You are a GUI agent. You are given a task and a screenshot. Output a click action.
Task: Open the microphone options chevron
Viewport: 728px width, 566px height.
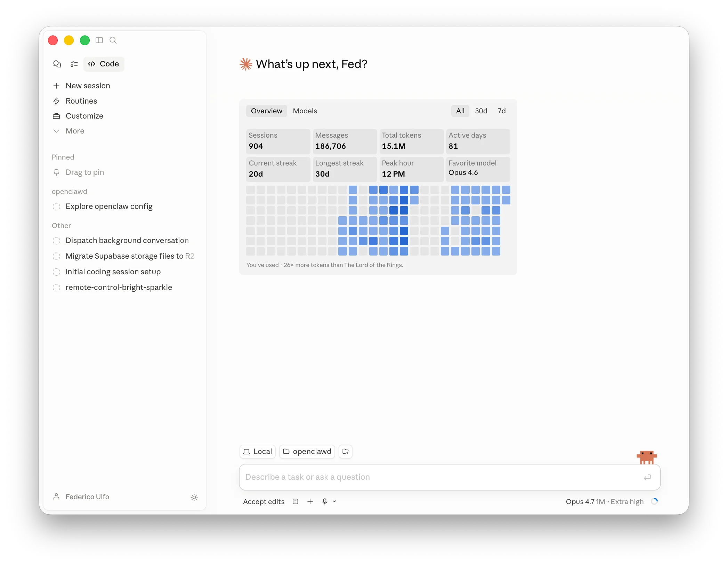(x=334, y=501)
